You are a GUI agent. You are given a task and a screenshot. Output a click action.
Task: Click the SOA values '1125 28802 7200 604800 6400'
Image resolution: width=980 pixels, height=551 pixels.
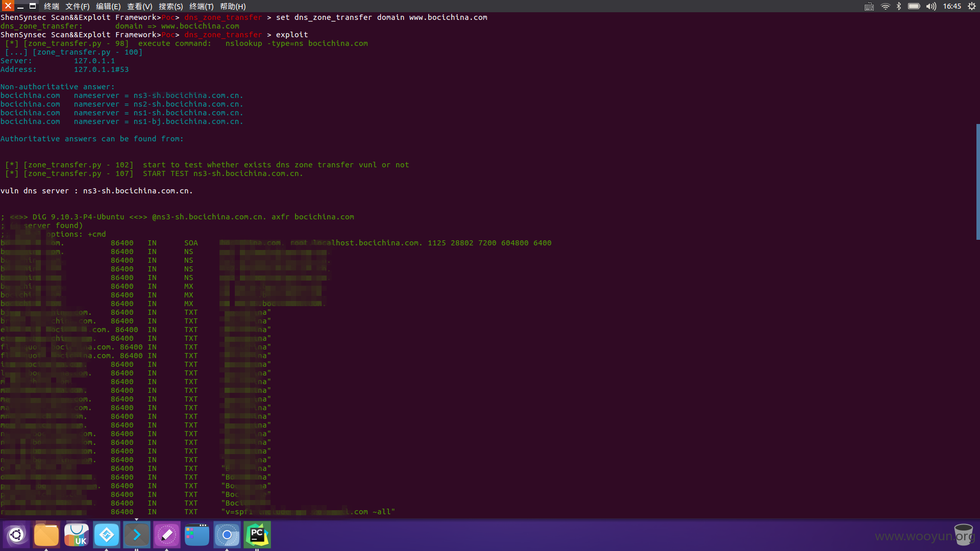[489, 243]
